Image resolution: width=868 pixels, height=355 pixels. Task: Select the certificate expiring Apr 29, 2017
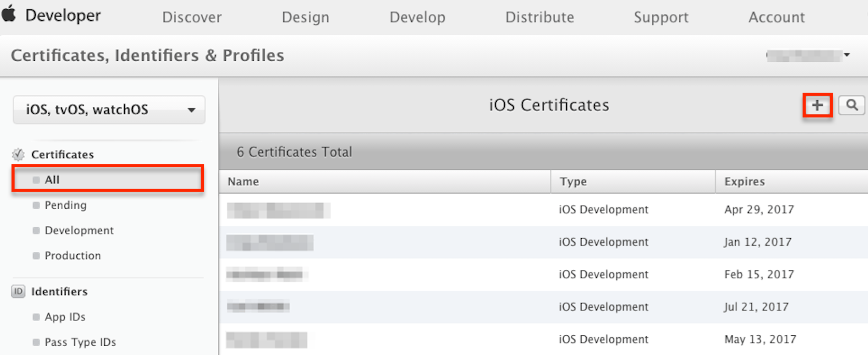tap(543, 210)
